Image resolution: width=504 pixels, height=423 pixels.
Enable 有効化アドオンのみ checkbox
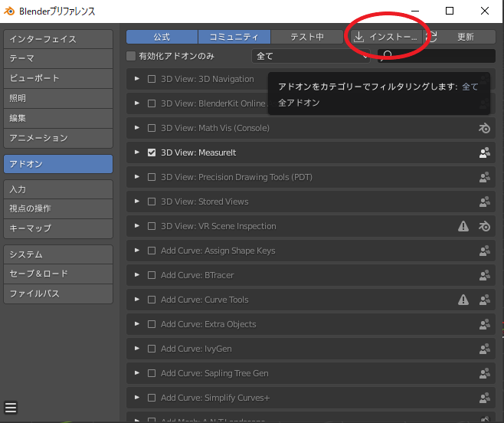click(x=131, y=56)
